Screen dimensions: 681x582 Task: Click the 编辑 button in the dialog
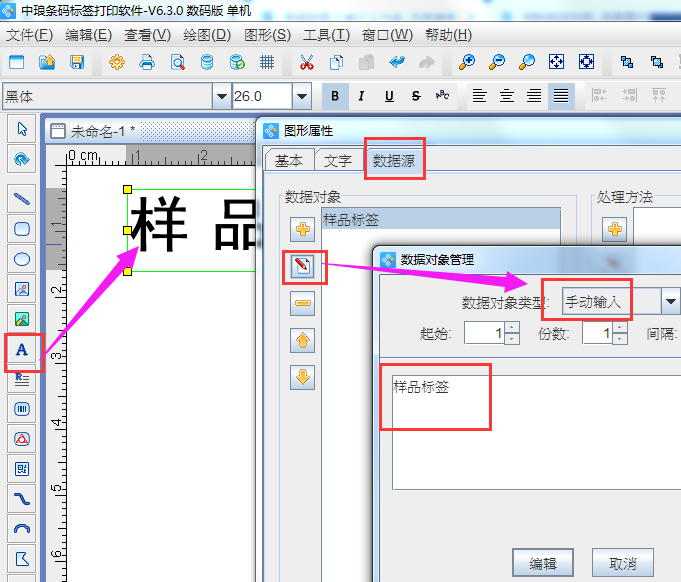click(542, 561)
